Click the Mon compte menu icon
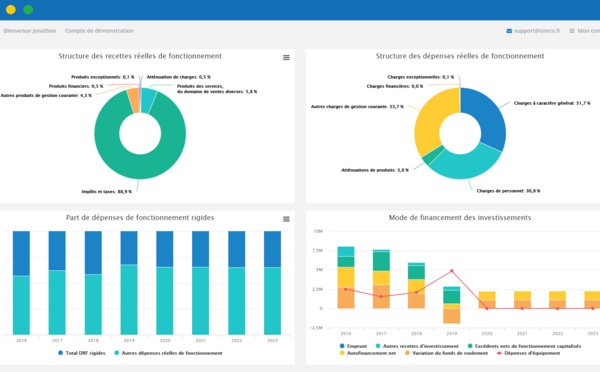This screenshot has width=600, height=372. tap(572, 31)
